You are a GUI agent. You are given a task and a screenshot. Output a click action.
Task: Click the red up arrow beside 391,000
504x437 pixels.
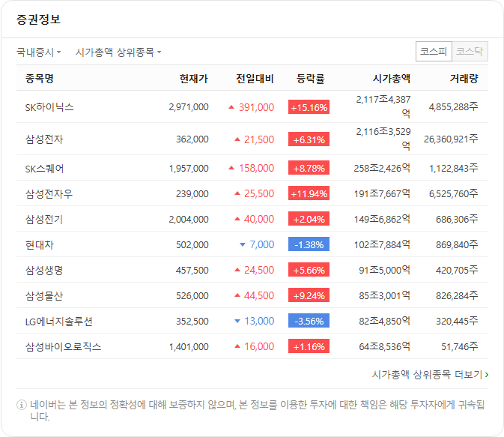[x=231, y=107]
